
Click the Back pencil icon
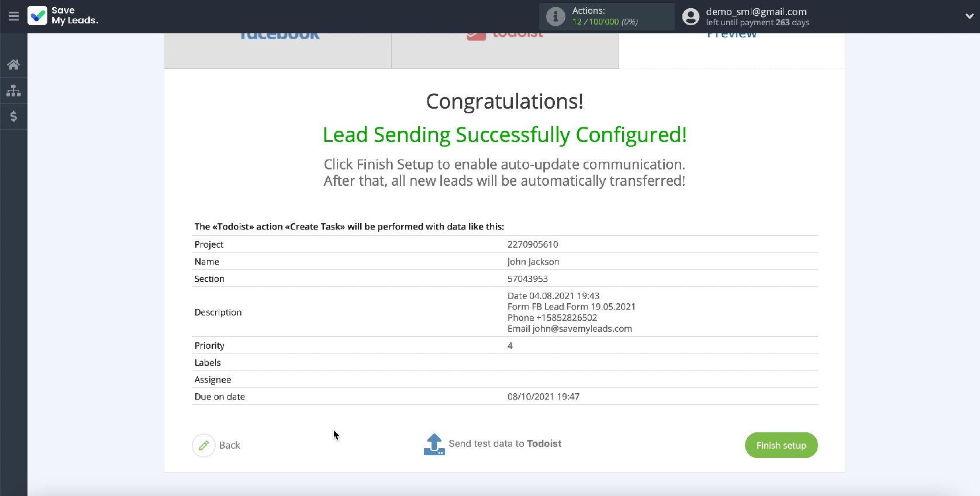tap(203, 445)
